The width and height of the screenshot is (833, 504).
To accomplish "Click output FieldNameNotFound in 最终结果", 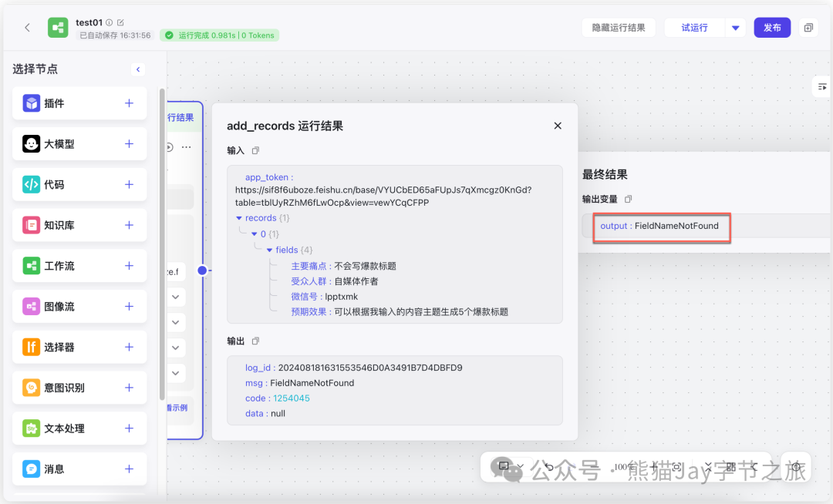I will pos(659,226).
